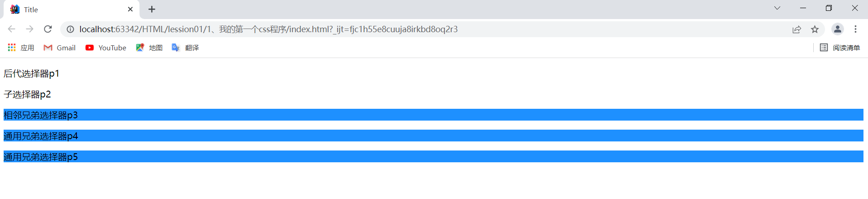
Task: Open Gmail bookmark
Action: pos(59,48)
